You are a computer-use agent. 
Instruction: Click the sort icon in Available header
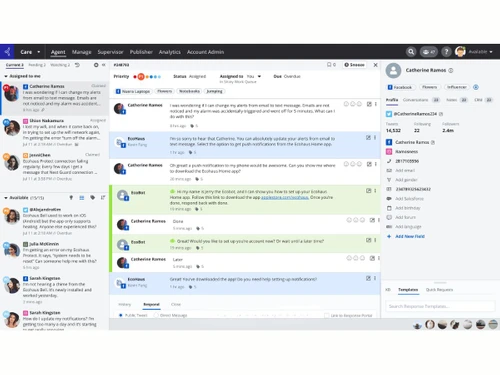103,198
